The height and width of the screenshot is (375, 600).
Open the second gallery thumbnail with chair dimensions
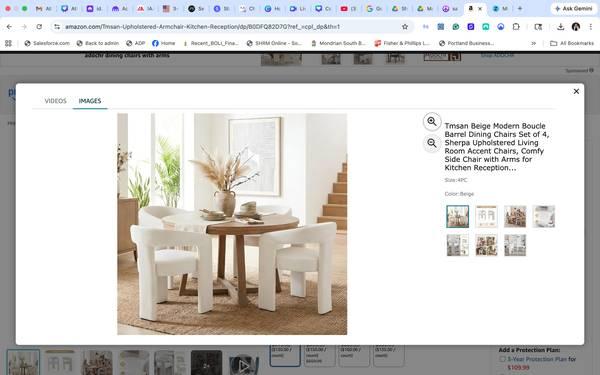486,217
